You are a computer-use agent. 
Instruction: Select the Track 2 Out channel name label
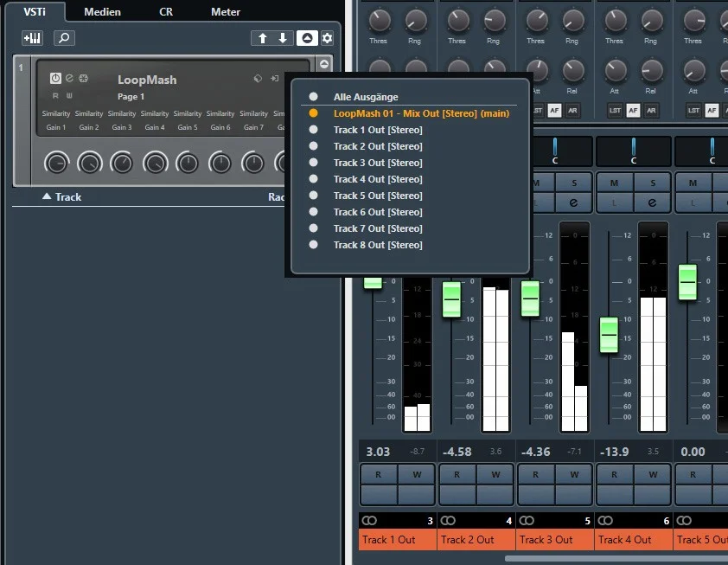point(476,539)
